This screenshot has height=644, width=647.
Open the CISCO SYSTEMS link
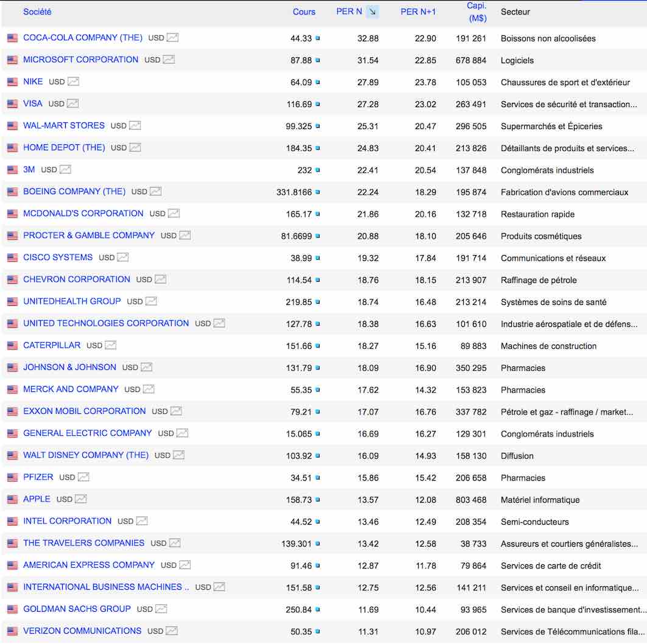coord(58,257)
